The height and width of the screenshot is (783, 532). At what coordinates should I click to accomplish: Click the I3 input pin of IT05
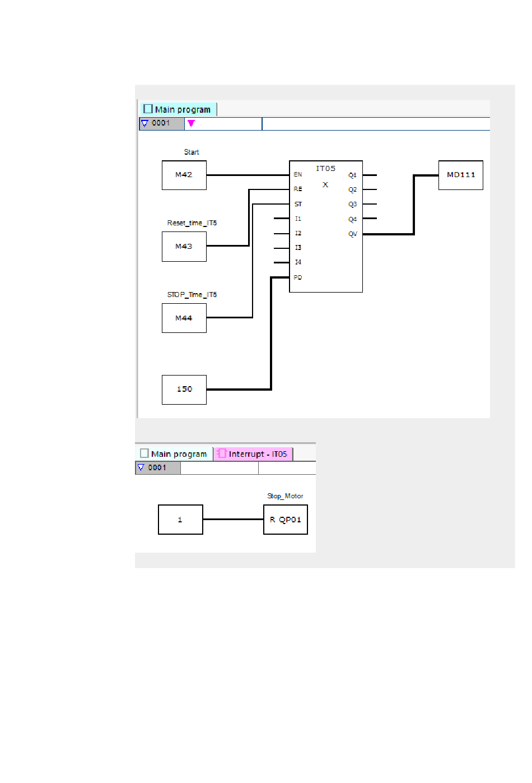click(298, 248)
